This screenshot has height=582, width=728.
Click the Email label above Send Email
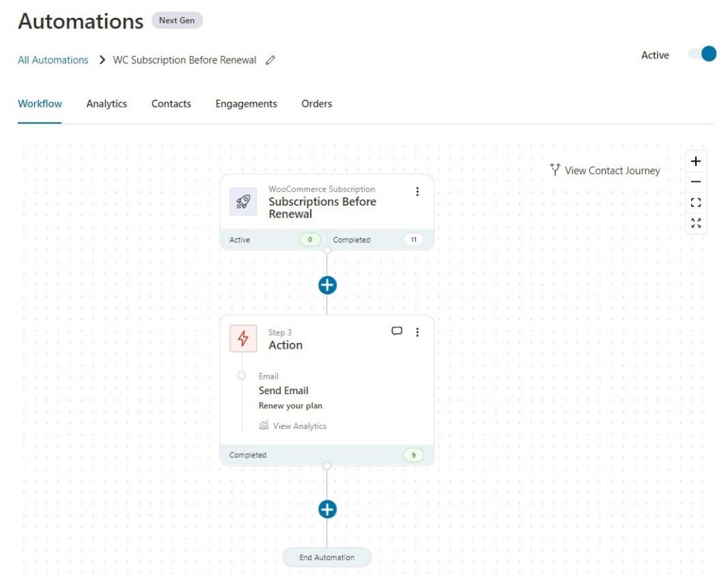point(268,376)
